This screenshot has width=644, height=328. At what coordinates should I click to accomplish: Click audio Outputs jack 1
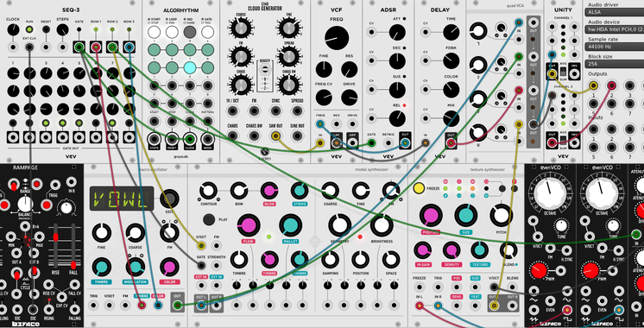click(593, 85)
